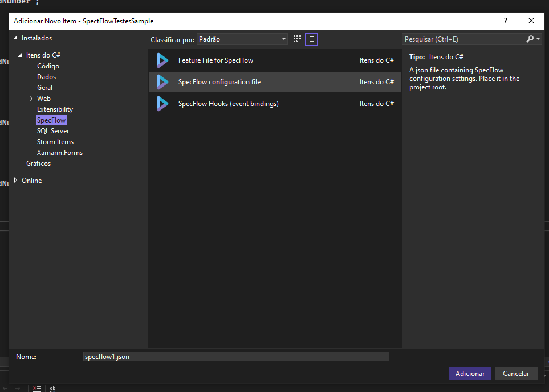Select the Itens do C# label
The width and height of the screenshot is (549, 392).
click(x=43, y=55)
